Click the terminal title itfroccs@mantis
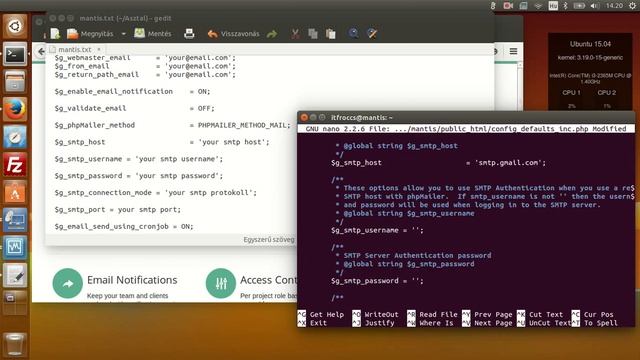This screenshot has height=360, width=640. 362,118
